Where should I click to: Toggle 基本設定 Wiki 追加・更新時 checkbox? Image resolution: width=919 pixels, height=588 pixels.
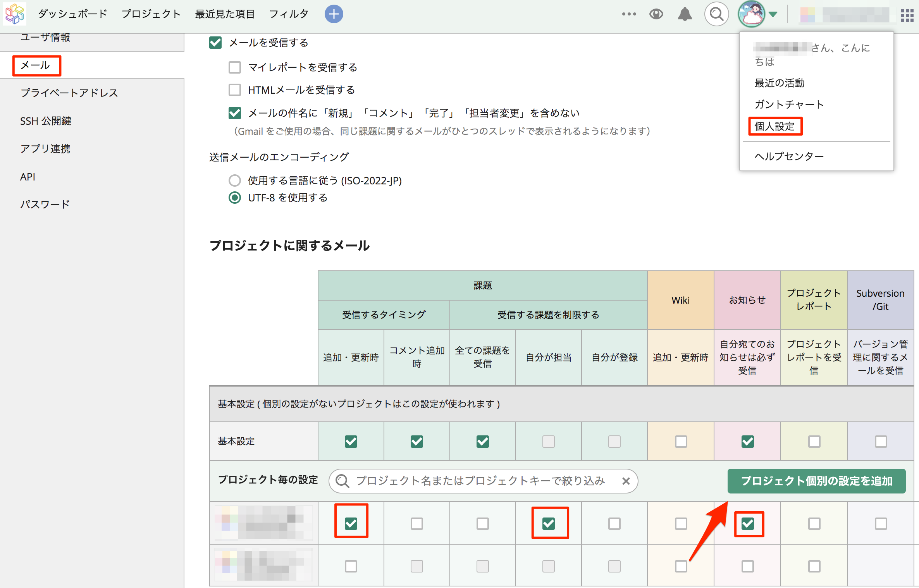point(681,442)
